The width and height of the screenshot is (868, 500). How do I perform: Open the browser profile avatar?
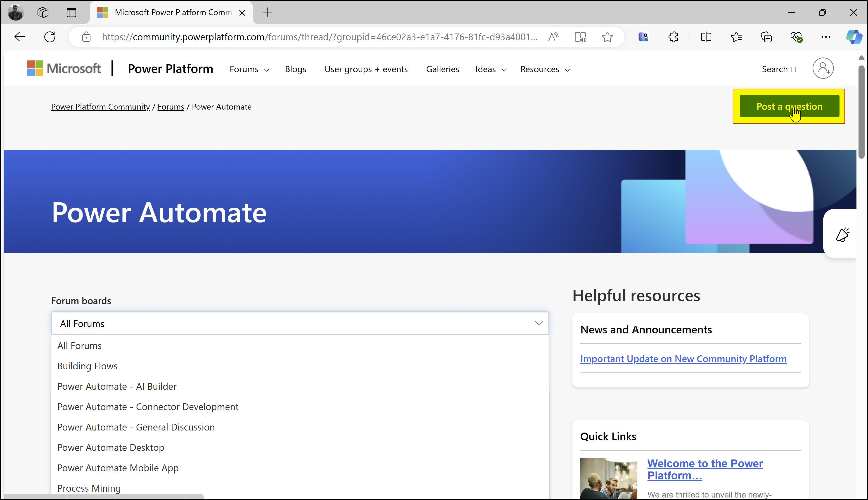click(16, 13)
